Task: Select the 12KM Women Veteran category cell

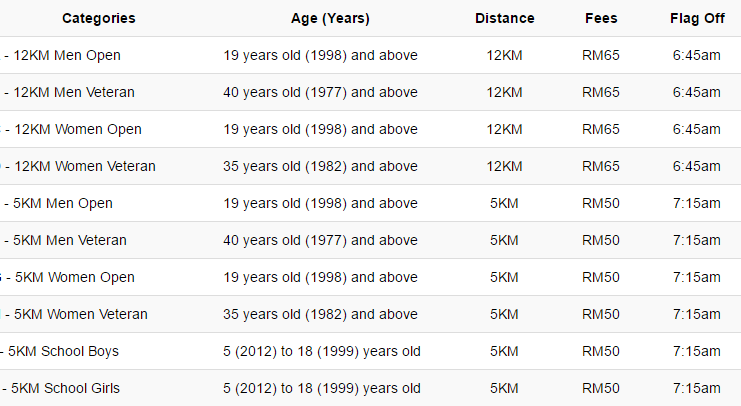Action: click(84, 166)
